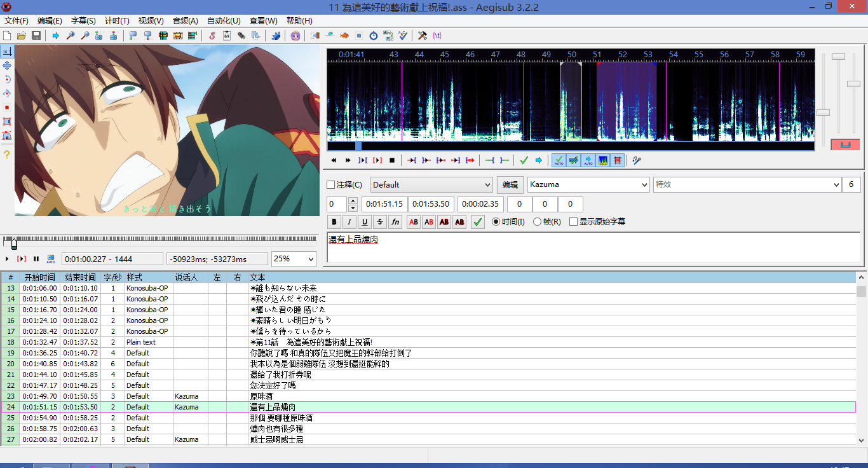Screen dimensions: 868x468
Task: Open the Spell Checker icon
Action: tap(402, 36)
